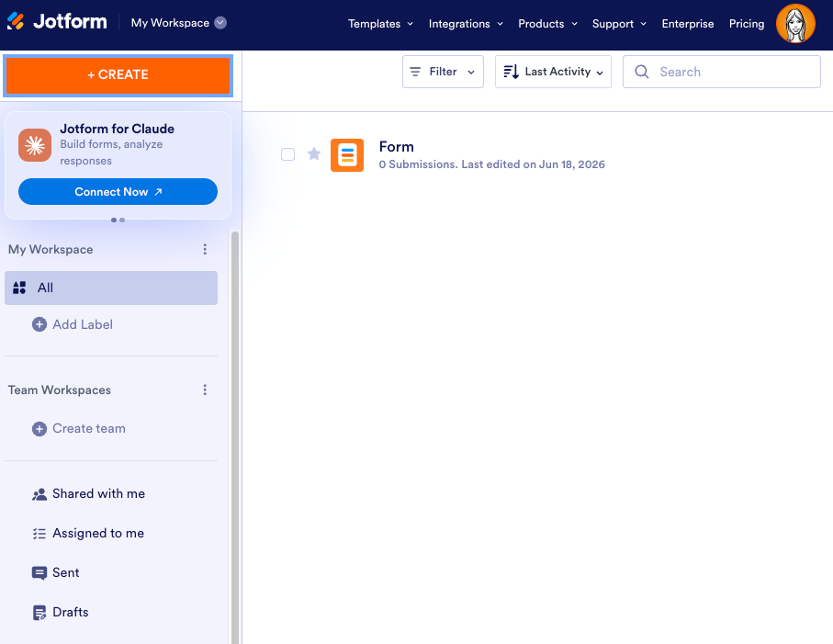Open the Drafts section
The image size is (833, 644).
(70, 613)
